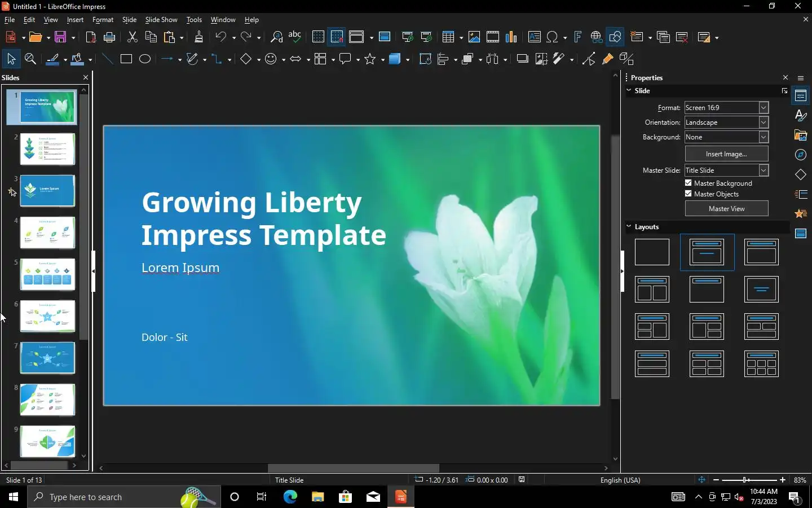812x508 pixels.
Task: Open the New Slide dropdown arrow
Action: coord(650,38)
